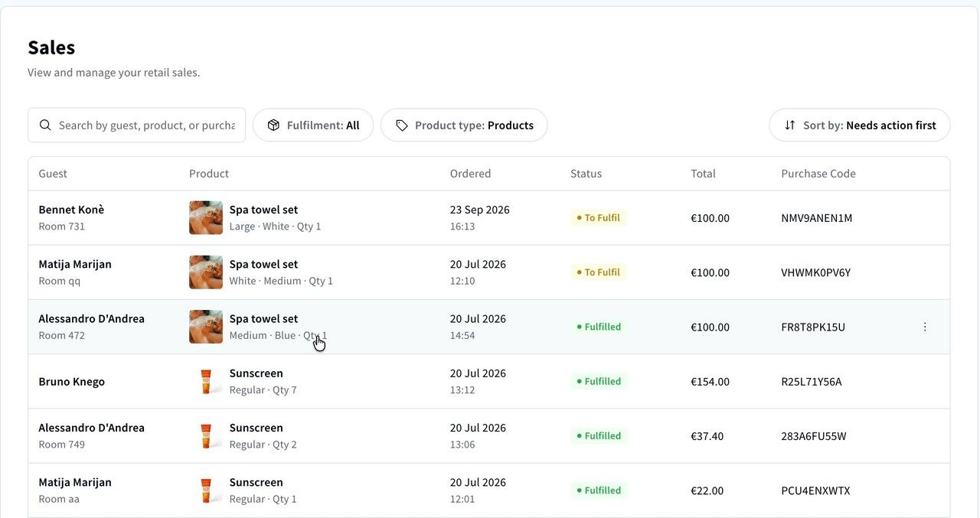980x518 pixels.
Task: Open sunscreen thumbnail for Room 749 order
Action: click(x=206, y=436)
